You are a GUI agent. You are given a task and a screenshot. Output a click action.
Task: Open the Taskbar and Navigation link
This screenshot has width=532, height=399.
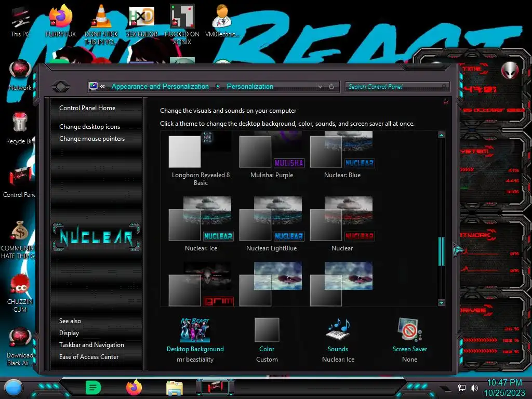[91, 345]
